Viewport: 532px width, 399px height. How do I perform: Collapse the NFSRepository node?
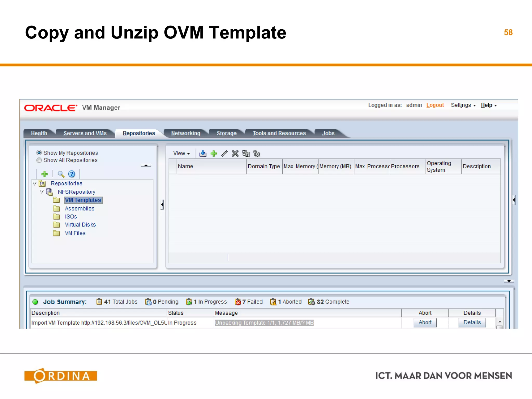click(42, 192)
